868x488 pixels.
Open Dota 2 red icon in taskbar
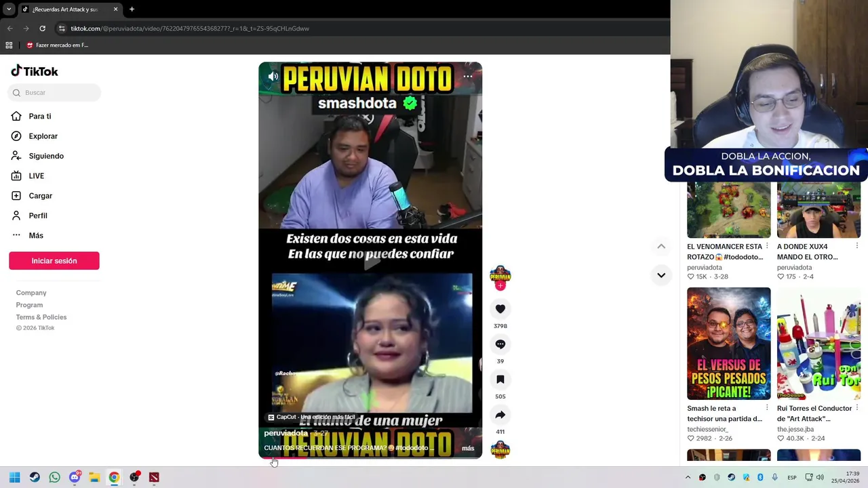(x=154, y=477)
